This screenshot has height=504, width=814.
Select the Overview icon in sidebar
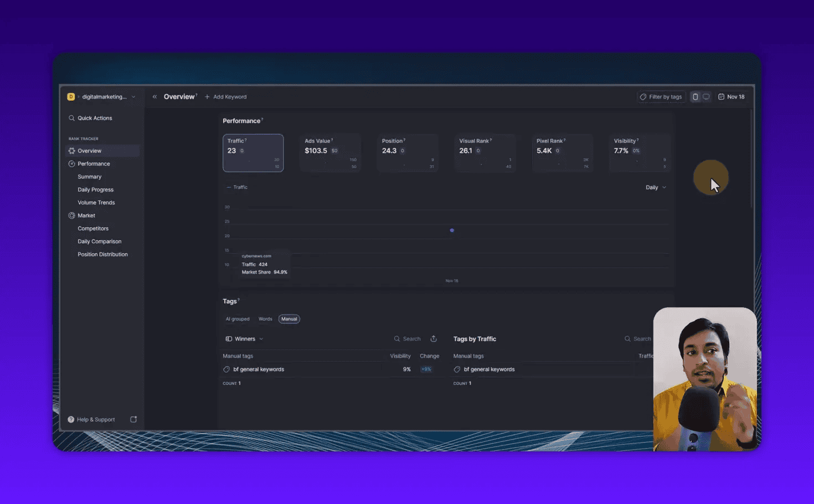(71, 150)
